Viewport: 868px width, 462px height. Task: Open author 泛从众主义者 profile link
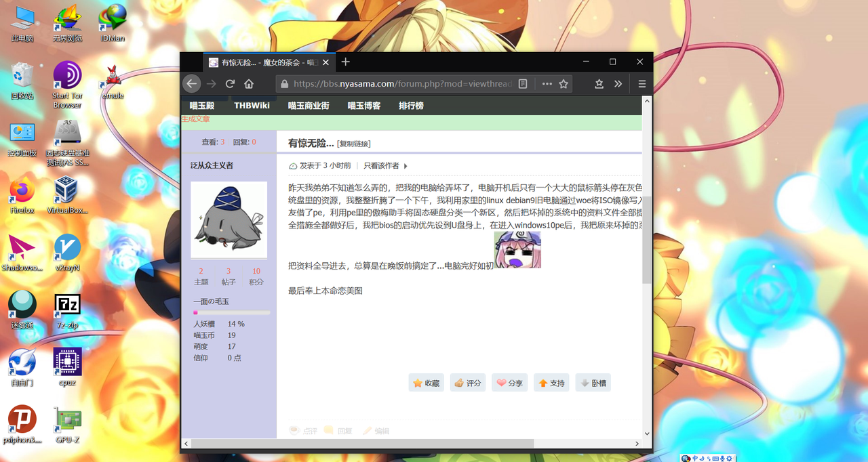coord(212,165)
